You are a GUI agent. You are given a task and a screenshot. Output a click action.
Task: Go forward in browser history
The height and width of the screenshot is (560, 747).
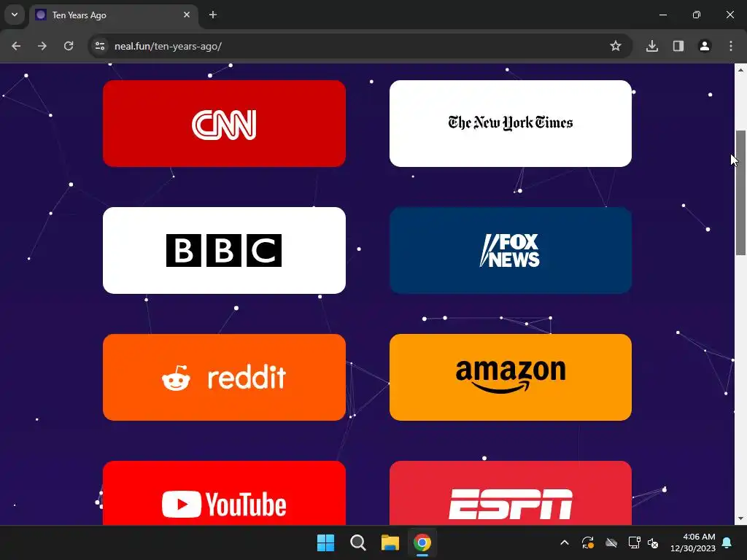42,46
